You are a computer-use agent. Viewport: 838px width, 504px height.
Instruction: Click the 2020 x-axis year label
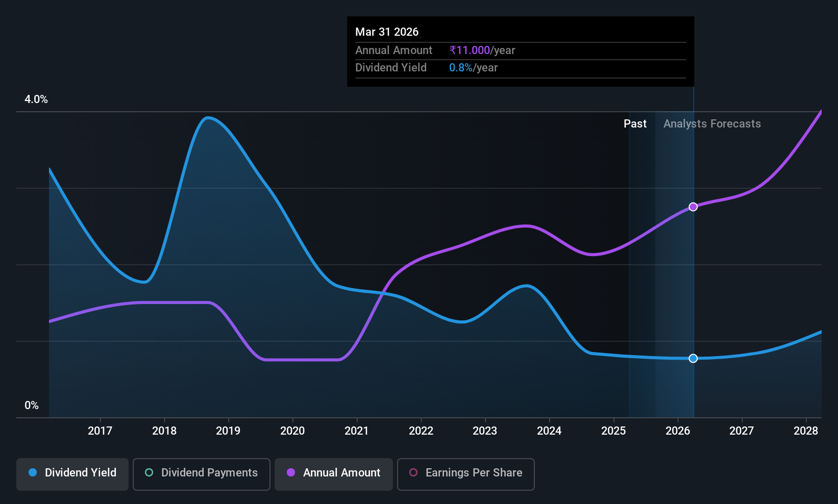[292, 431]
